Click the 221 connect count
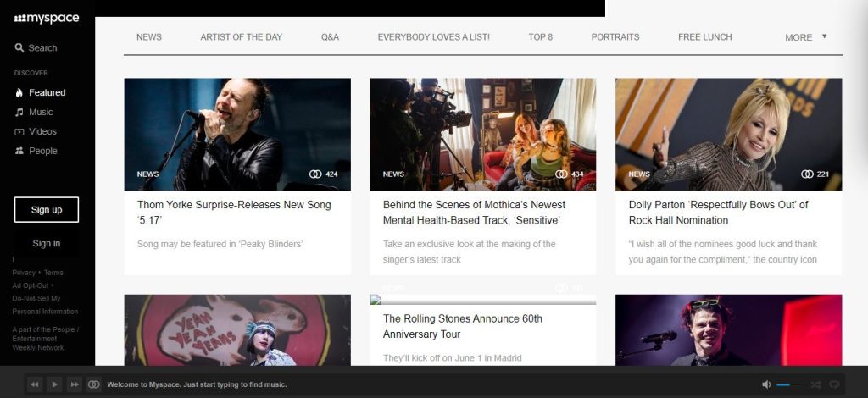Image resolution: width=868 pixels, height=398 pixels. click(822, 174)
